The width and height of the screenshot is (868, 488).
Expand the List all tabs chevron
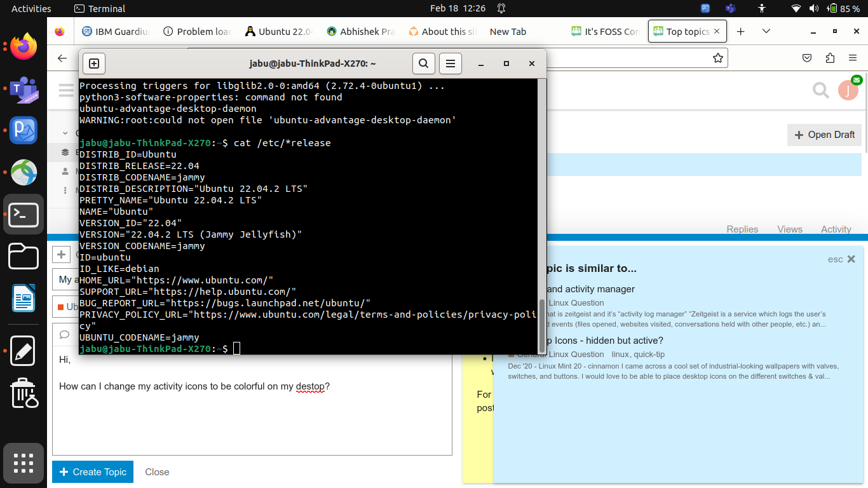(766, 31)
